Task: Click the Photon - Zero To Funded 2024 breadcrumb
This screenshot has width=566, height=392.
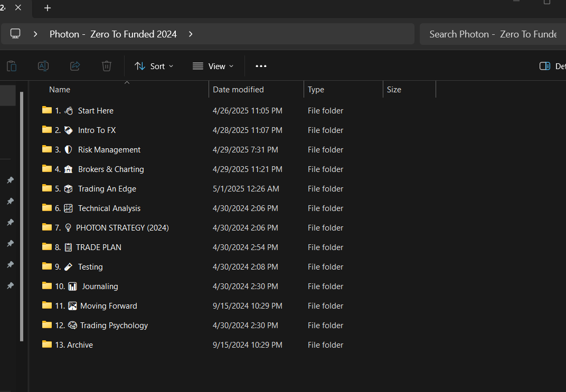Action: click(x=113, y=34)
